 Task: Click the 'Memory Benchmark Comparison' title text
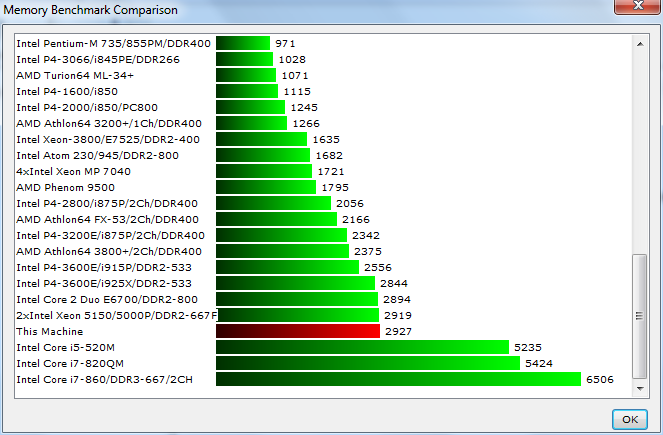click(x=90, y=10)
